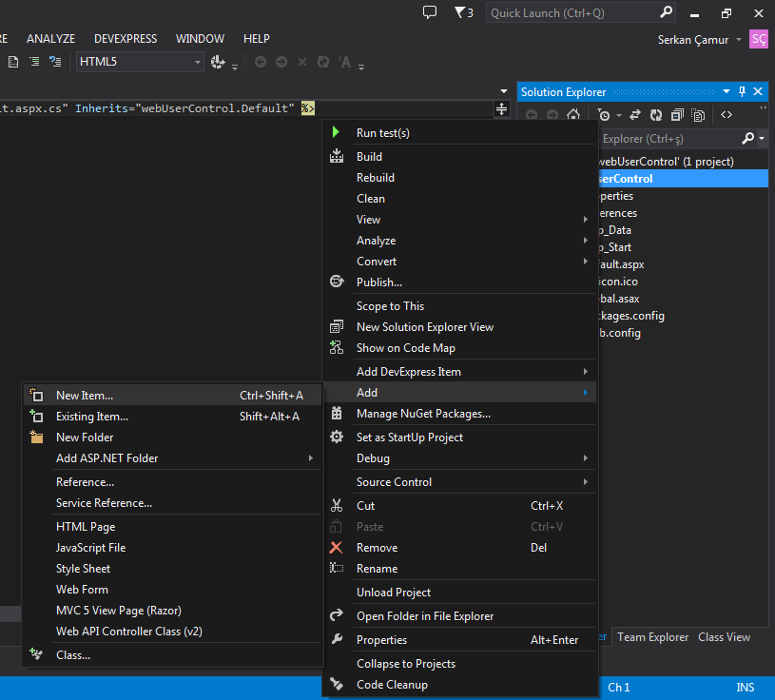
Task: Select Run test(s) in context menu
Action: tap(459, 132)
